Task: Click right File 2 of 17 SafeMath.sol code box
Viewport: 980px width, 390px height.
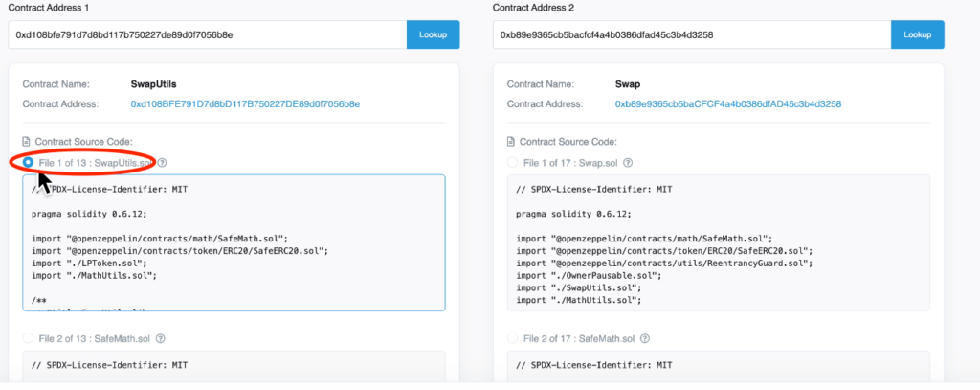Action: click(x=719, y=366)
